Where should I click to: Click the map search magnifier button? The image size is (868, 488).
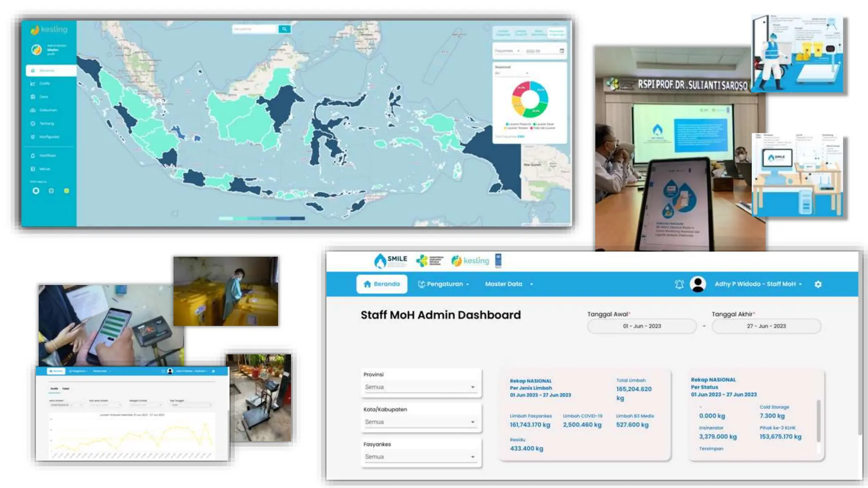pos(284,29)
